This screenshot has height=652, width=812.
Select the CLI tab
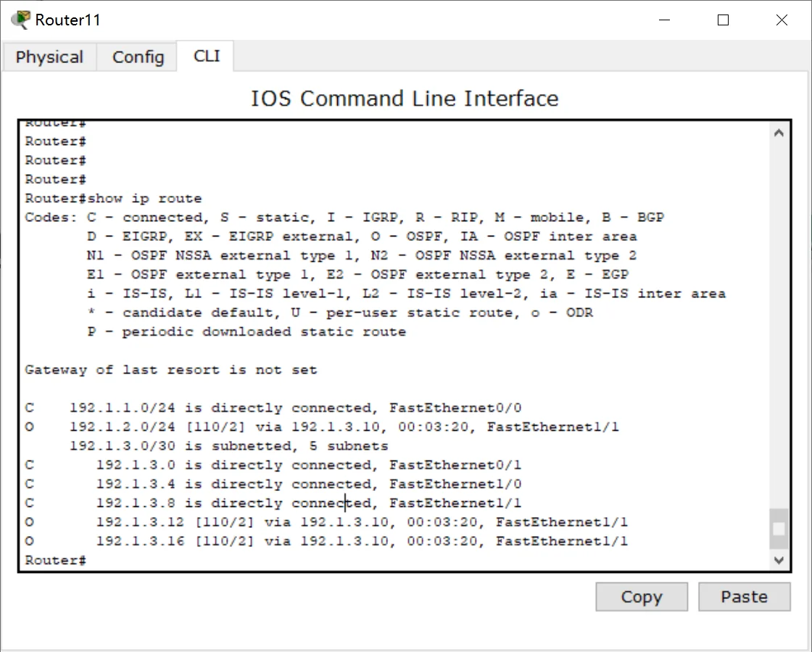click(206, 56)
